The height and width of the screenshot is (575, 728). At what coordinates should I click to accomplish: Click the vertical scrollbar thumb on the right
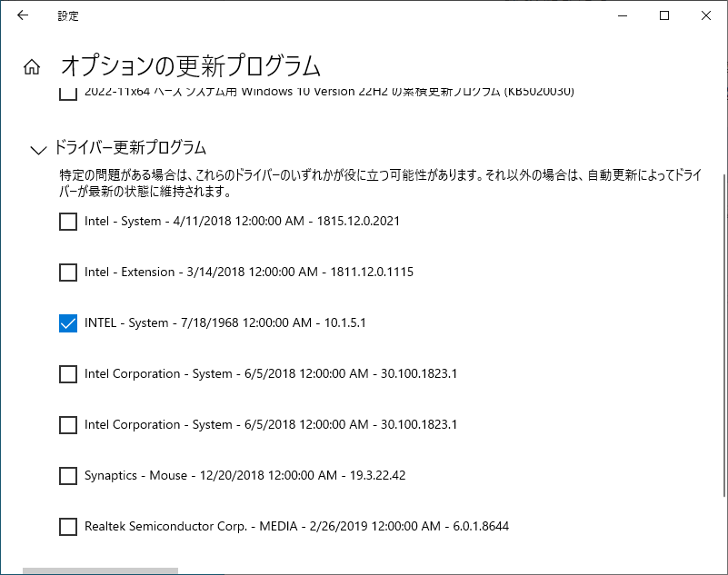(x=723, y=336)
